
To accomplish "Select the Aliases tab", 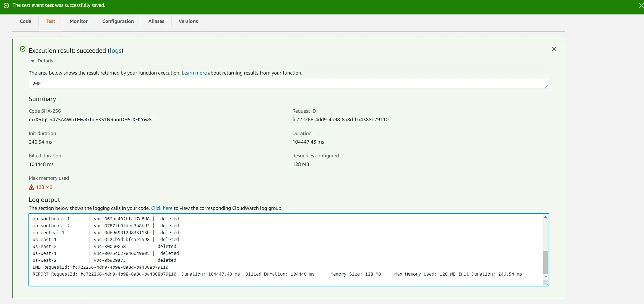I will coord(156,21).
